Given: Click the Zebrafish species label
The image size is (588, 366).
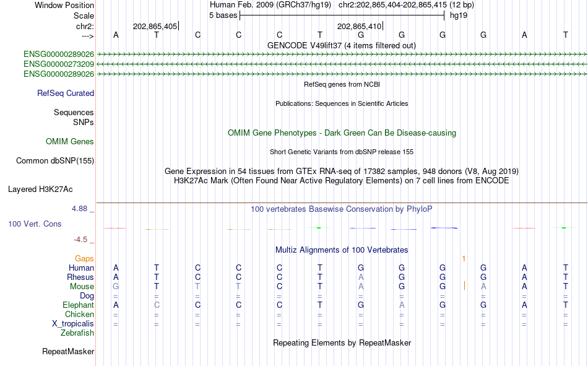Looking at the screenshot, I should pyautogui.click(x=77, y=333).
